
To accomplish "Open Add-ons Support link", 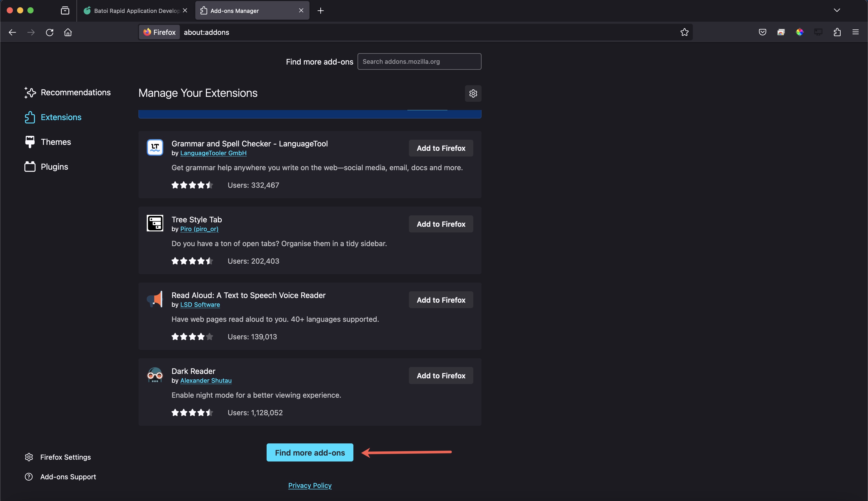I will (x=60, y=476).
